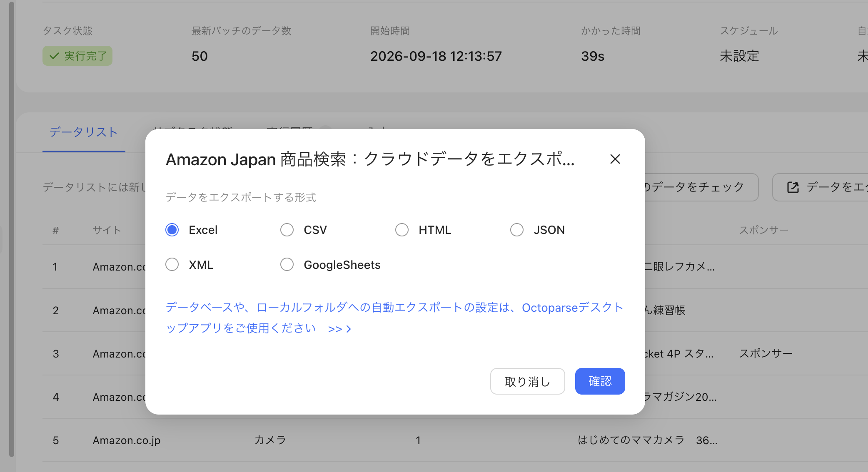
Task: Click the 未設定 schedule value
Action: 739,56
